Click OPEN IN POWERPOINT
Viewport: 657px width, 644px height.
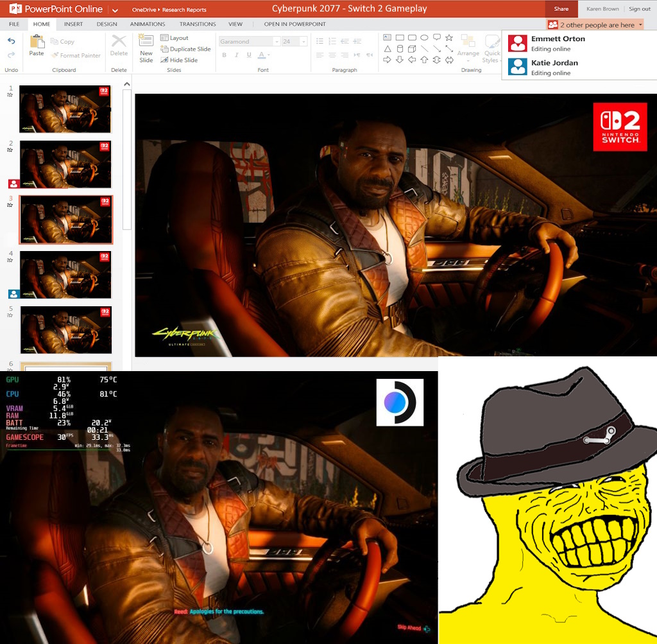pyautogui.click(x=294, y=24)
